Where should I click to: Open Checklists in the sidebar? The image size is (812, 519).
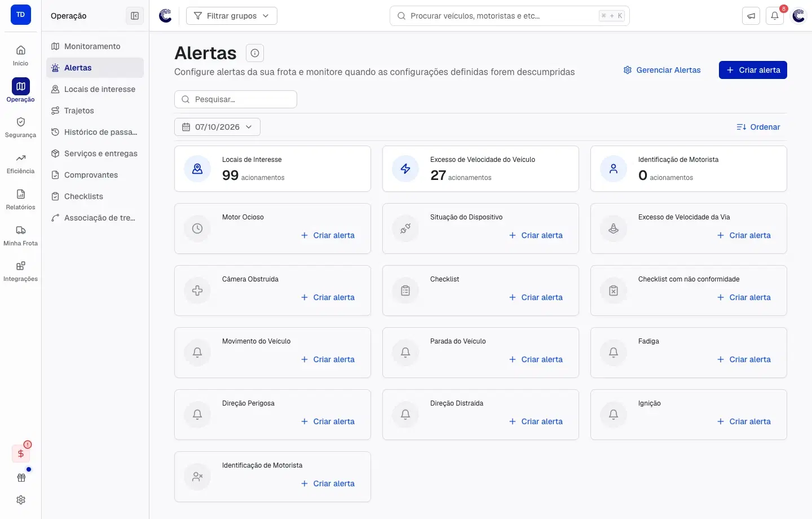tap(95, 196)
